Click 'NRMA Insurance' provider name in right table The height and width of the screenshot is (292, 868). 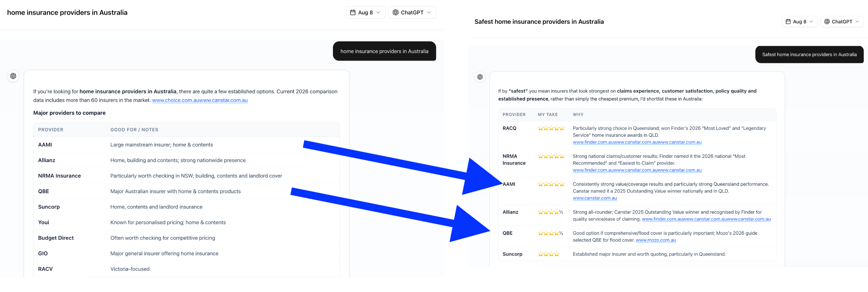[514, 160]
